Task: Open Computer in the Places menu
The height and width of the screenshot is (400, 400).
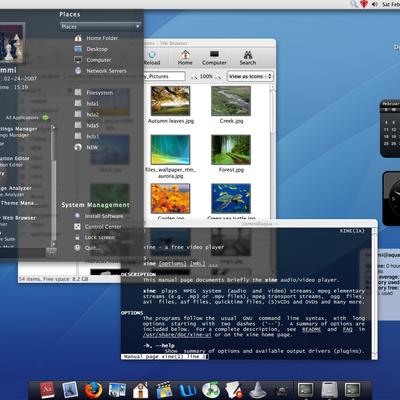Action: [x=93, y=60]
